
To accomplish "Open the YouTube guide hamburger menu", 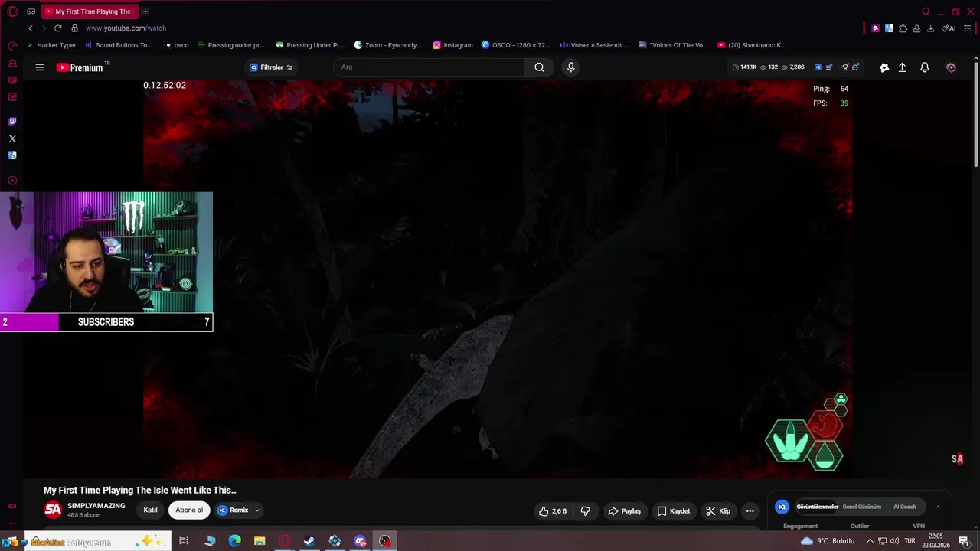I will click(x=39, y=67).
